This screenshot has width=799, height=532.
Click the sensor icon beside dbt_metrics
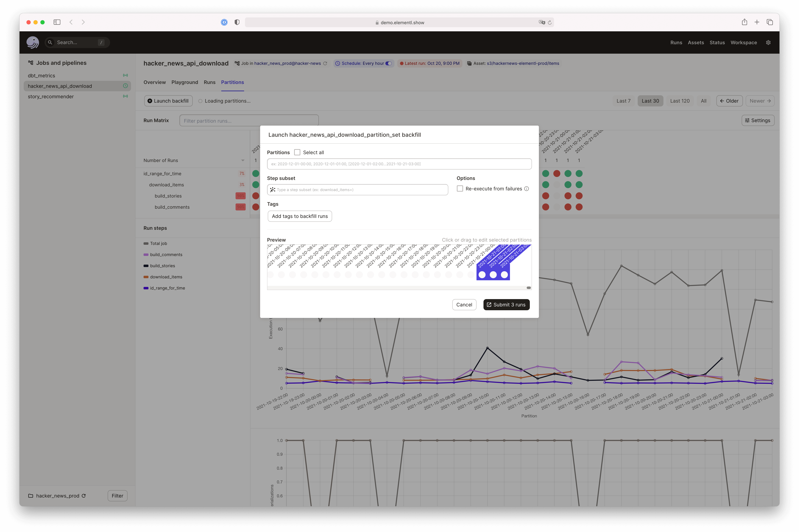tap(126, 75)
